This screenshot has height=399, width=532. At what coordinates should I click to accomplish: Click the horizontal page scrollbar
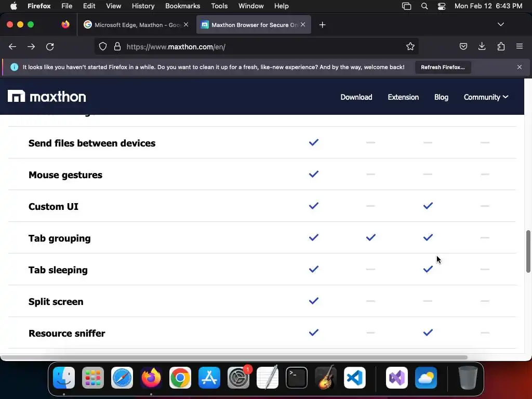coord(234,357)
